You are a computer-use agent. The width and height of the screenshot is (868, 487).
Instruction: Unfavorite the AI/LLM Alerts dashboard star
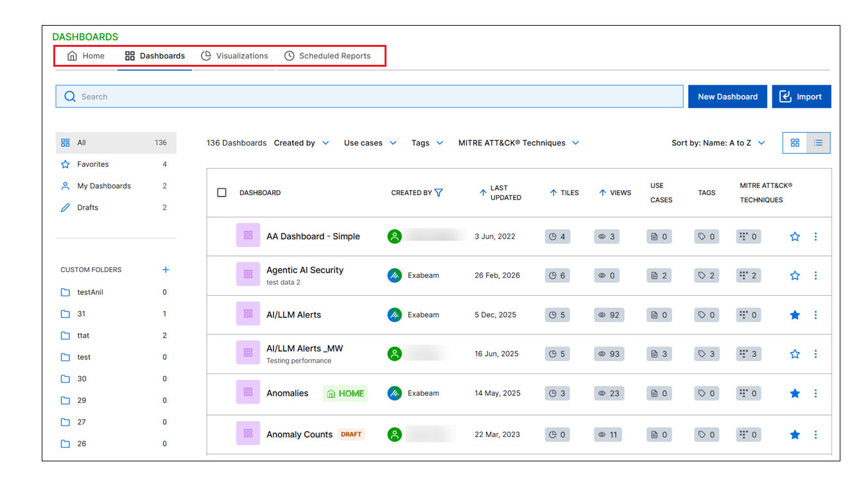click(x=795, y=315)
